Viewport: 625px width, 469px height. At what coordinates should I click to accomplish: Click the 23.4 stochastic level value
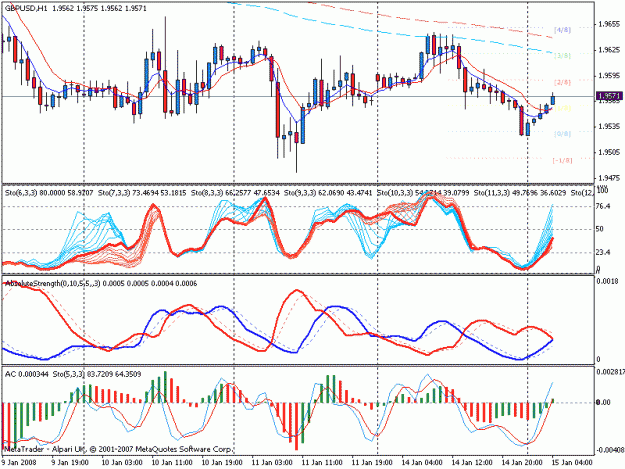pyautogui.click(x=602, y=252)
